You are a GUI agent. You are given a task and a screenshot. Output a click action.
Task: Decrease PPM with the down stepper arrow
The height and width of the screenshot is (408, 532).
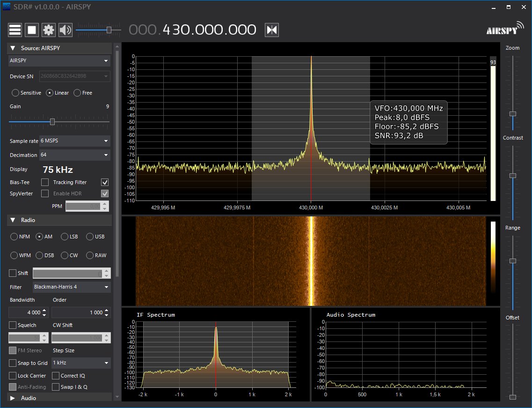pos(105,208)
